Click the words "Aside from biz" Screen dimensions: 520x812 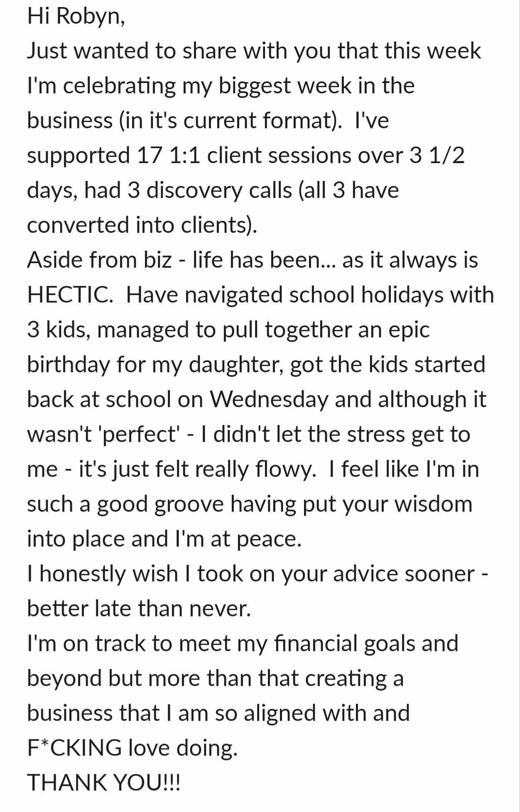click(x=99, y=261)
